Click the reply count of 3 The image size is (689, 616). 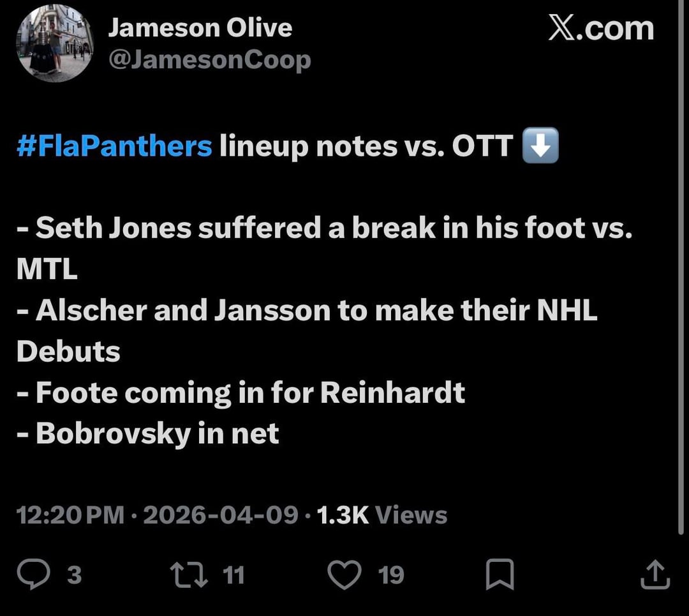point(75,575)
